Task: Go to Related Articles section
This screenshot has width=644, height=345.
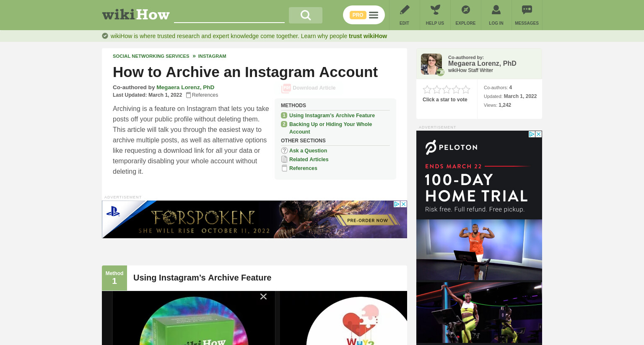Action: 309,160
